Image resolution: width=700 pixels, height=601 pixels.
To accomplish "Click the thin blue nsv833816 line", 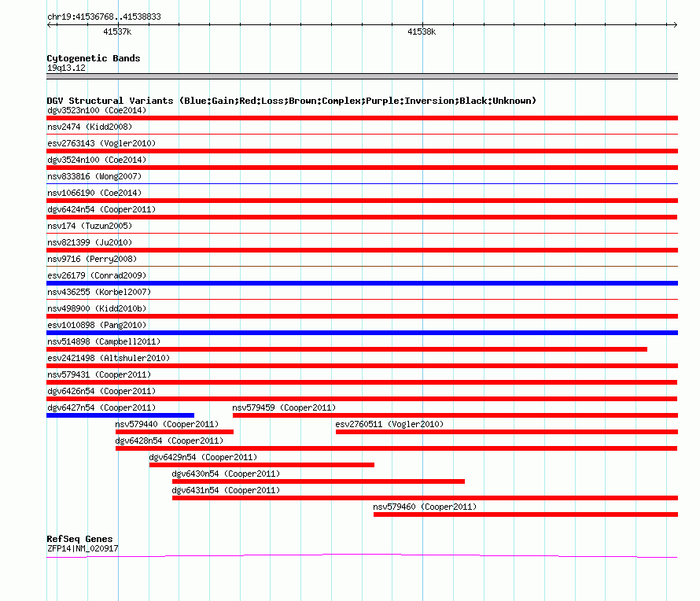I will [x=362, y=183].
